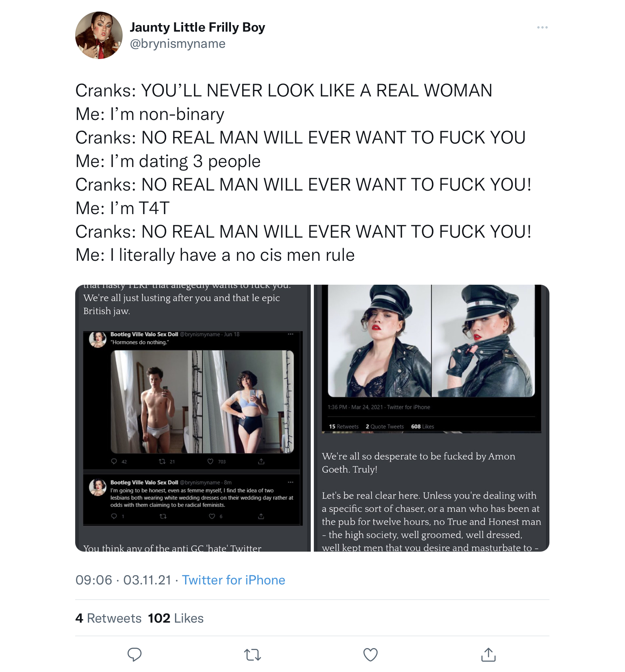Screen dimensions: 625x672
Task: Click the embedded 608 Likes count
Action: click(422, 426)
